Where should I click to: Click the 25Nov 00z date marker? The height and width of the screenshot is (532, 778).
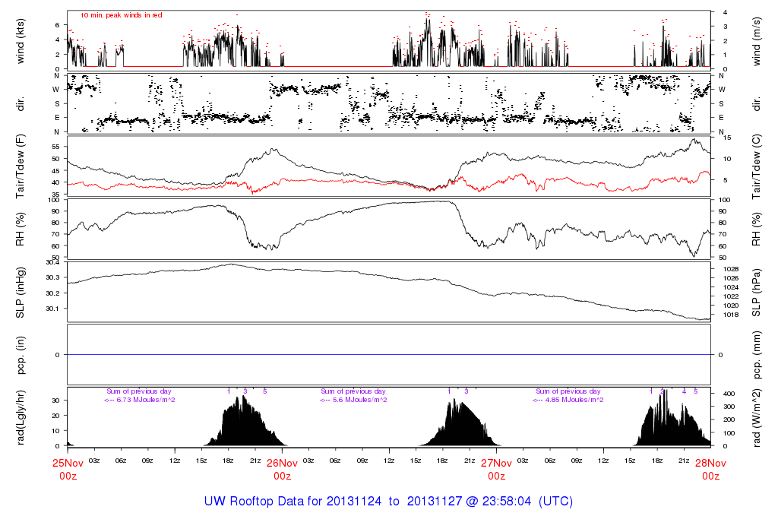pyautogui.click(x=68, y=469)
